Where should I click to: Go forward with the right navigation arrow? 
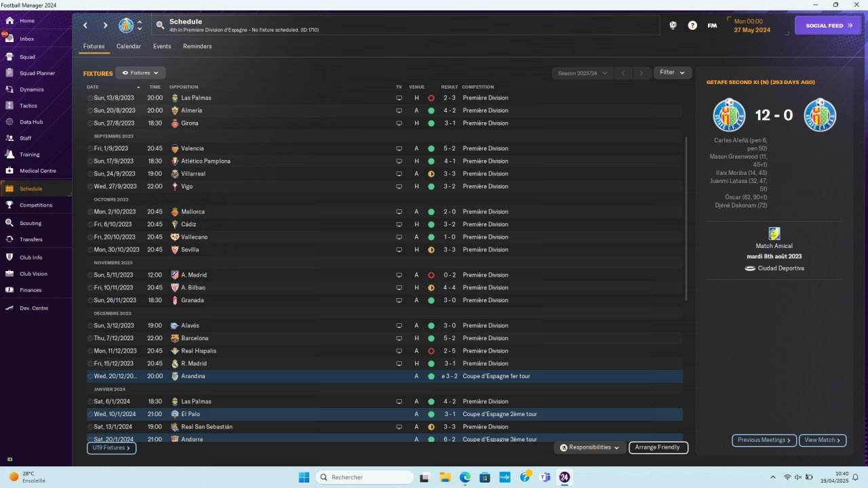click(105, 26)
